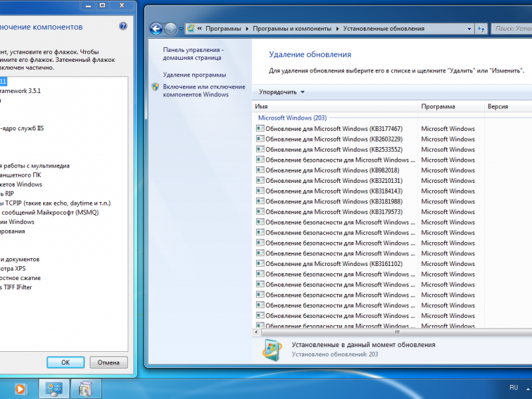The width and height of the screenshot is (532, 399).
Task: Select the 'ramework 3.5.1' component row
Action: [21, 91]
